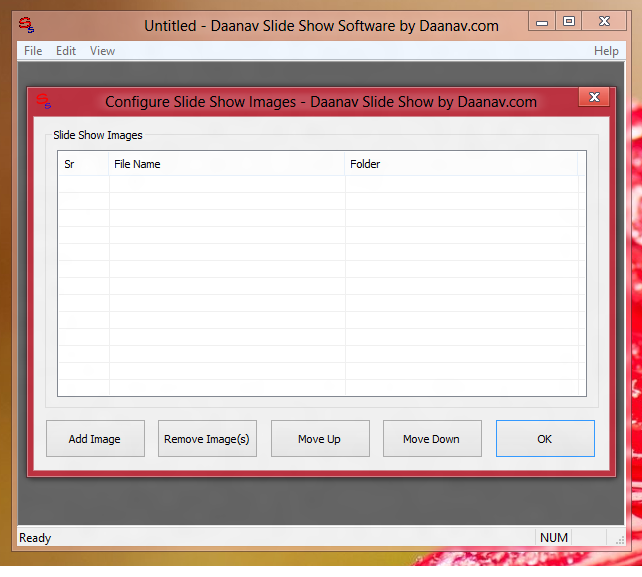642x577 pixels.
Task: Click the Slide Show Images group label
Action: [x=98, y=135]
